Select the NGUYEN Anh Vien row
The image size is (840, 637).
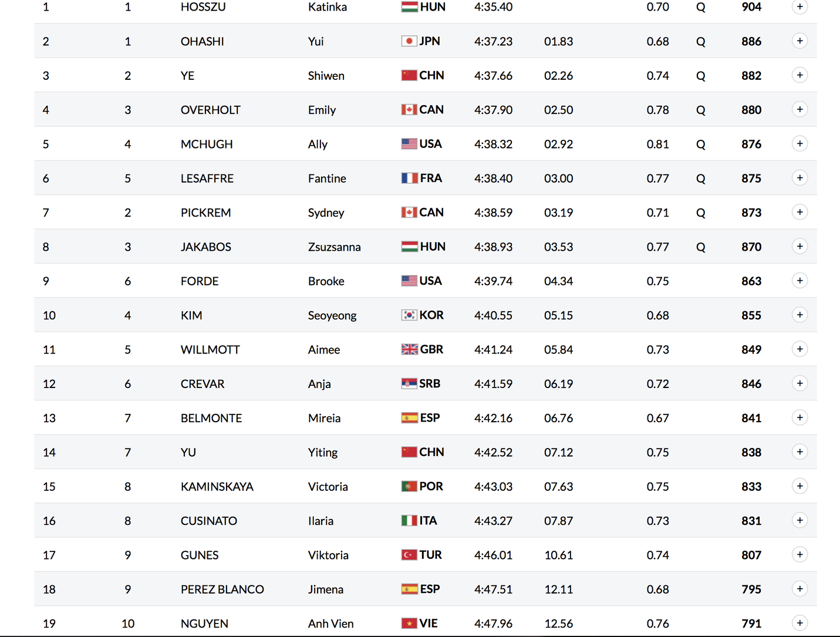[x=426, y=623]
